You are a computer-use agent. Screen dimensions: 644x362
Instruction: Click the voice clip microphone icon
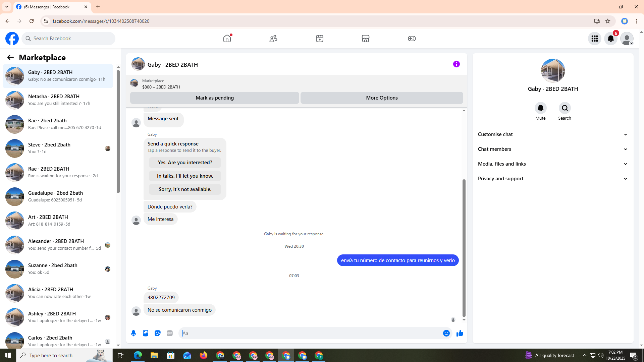133,333
